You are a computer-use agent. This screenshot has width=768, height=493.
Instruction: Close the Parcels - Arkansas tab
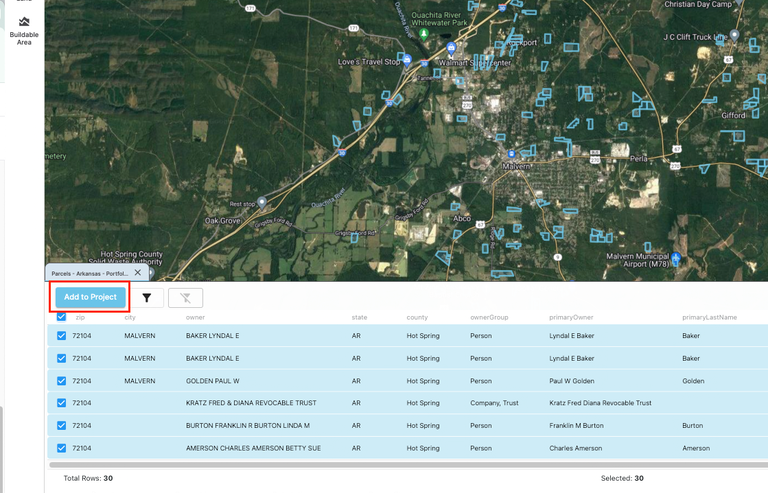[x=138, y=273]
